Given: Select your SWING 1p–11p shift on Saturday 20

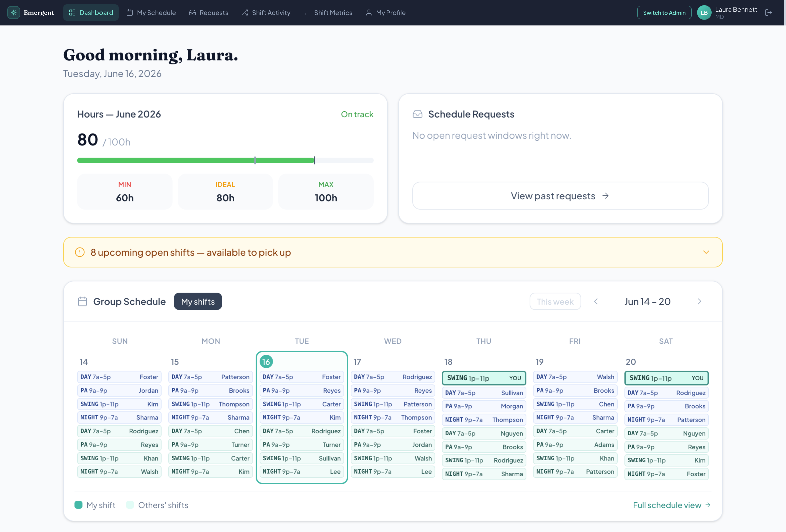Looking at the screenshot, I should 666,378.
